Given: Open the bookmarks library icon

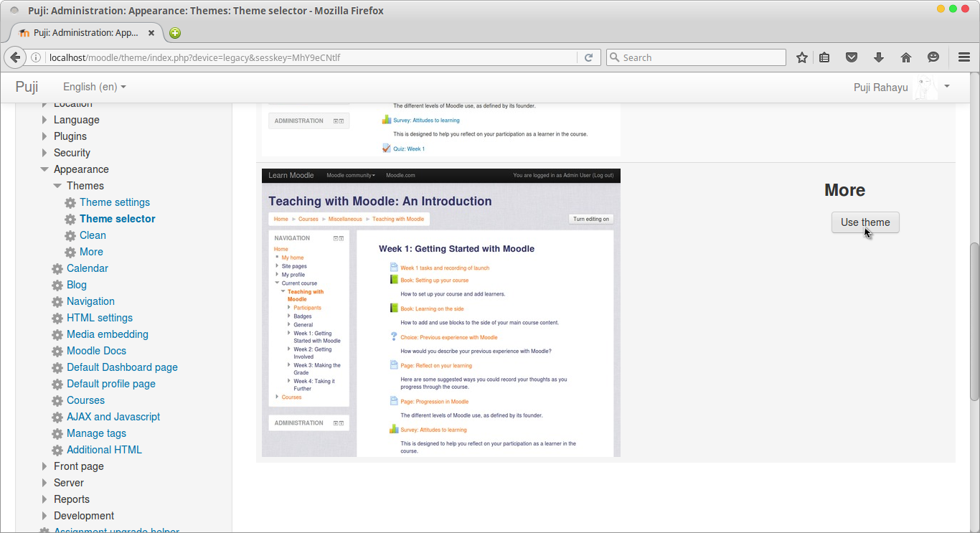Looking at the screenshot, I should tap(824, 57).
